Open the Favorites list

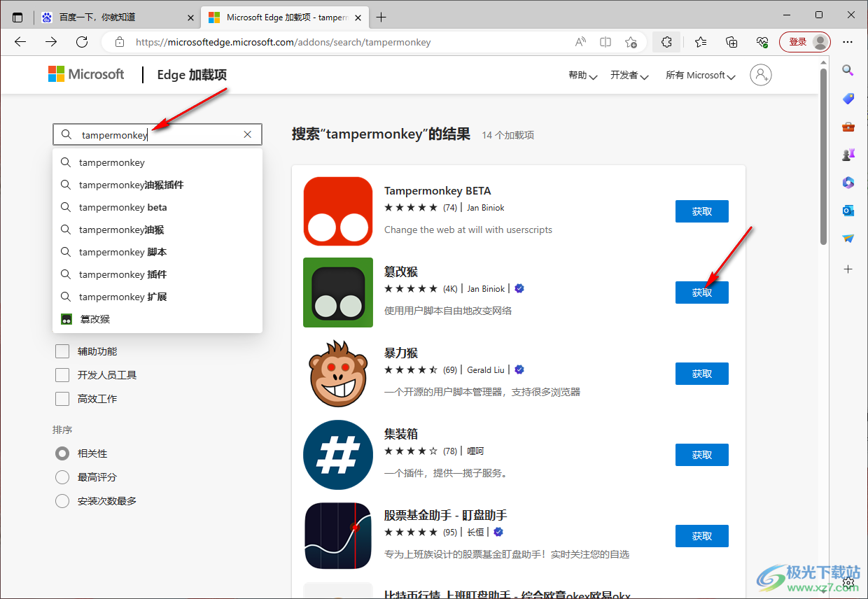click(x=701, y=42)
